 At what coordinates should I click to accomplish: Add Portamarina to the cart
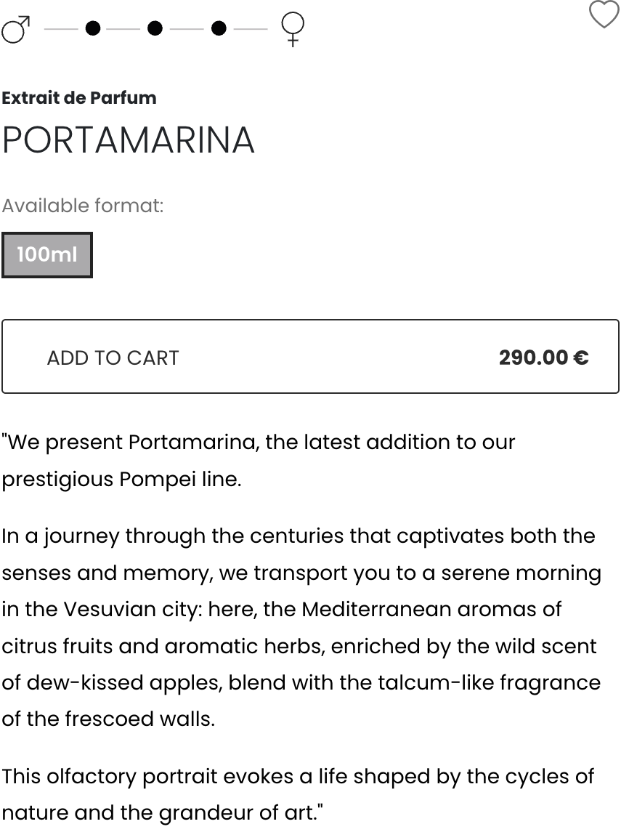coord(310,357)
